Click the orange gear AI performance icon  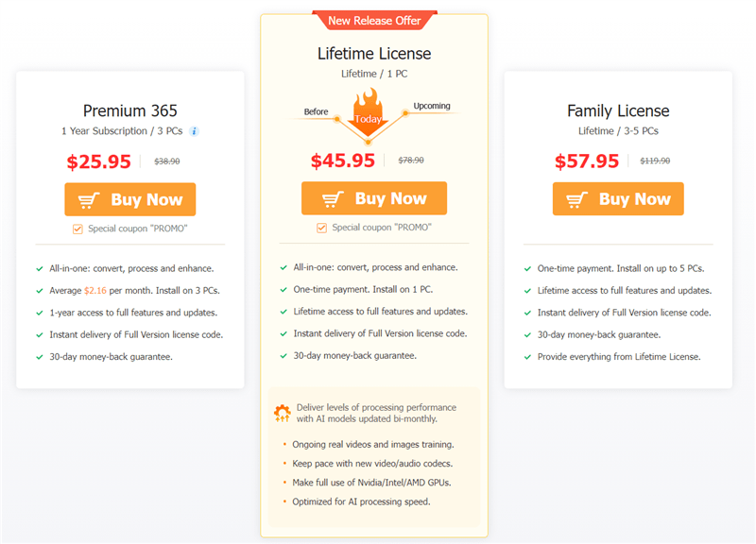tap(282, 414)
